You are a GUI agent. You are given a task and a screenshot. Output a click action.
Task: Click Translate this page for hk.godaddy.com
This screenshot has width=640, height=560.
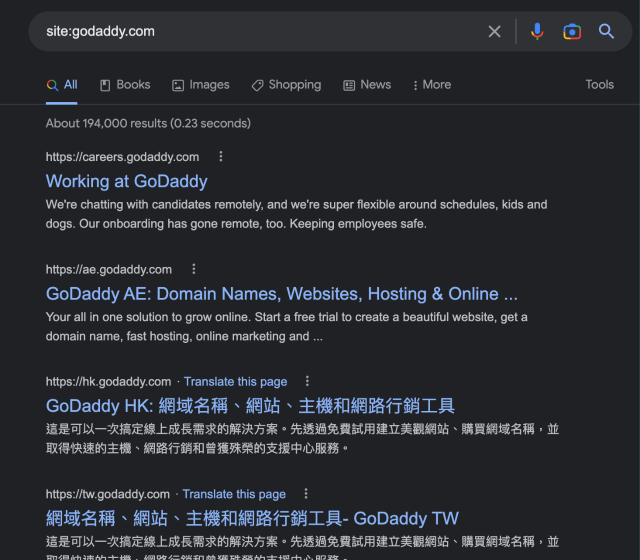tap(236, 382)
